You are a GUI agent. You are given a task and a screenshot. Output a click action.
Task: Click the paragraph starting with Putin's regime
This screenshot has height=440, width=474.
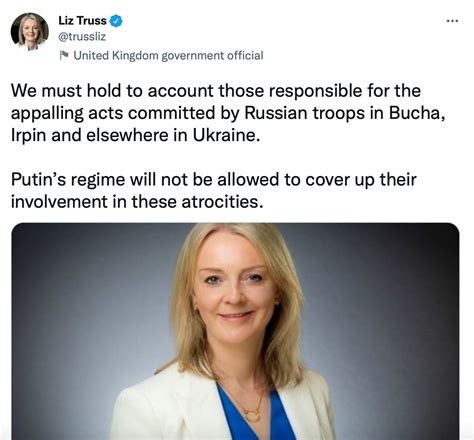pyautogui.click(x=214, y=190)
